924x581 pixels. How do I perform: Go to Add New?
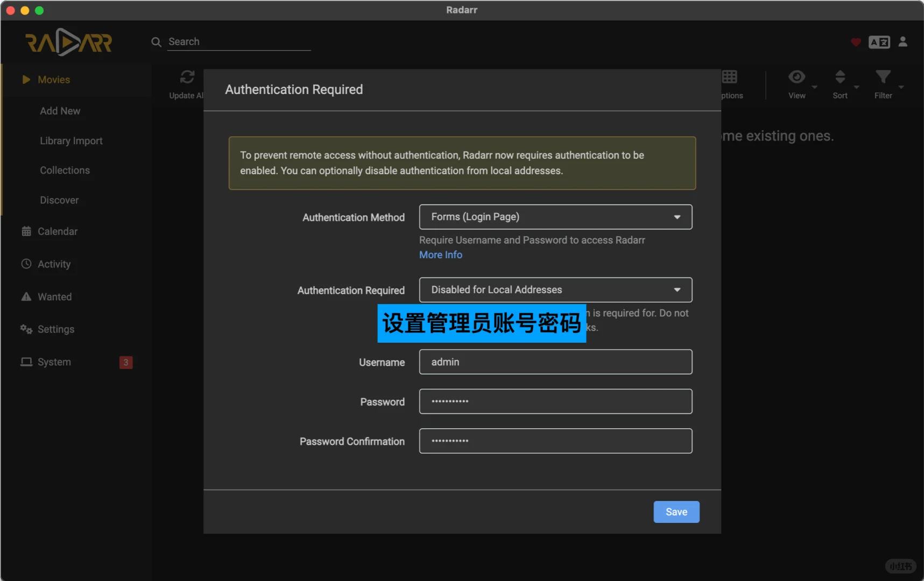click(x=60, y=111)
